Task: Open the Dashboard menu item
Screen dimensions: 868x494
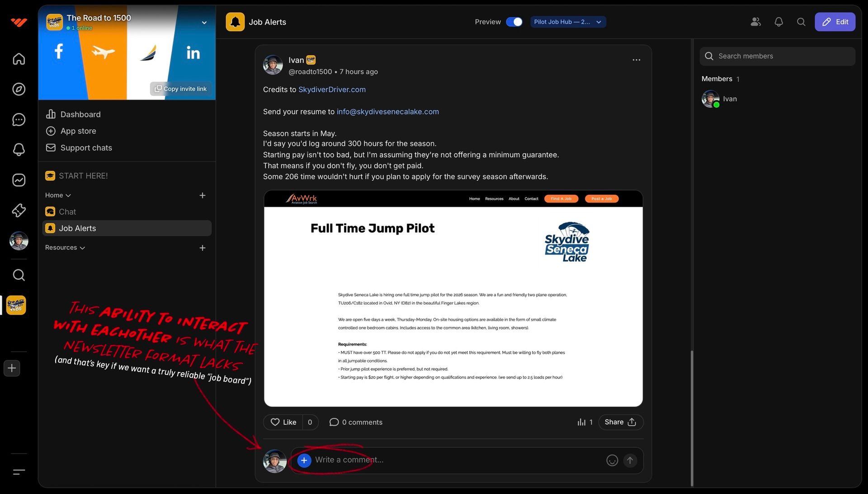Action: [80, 114]
